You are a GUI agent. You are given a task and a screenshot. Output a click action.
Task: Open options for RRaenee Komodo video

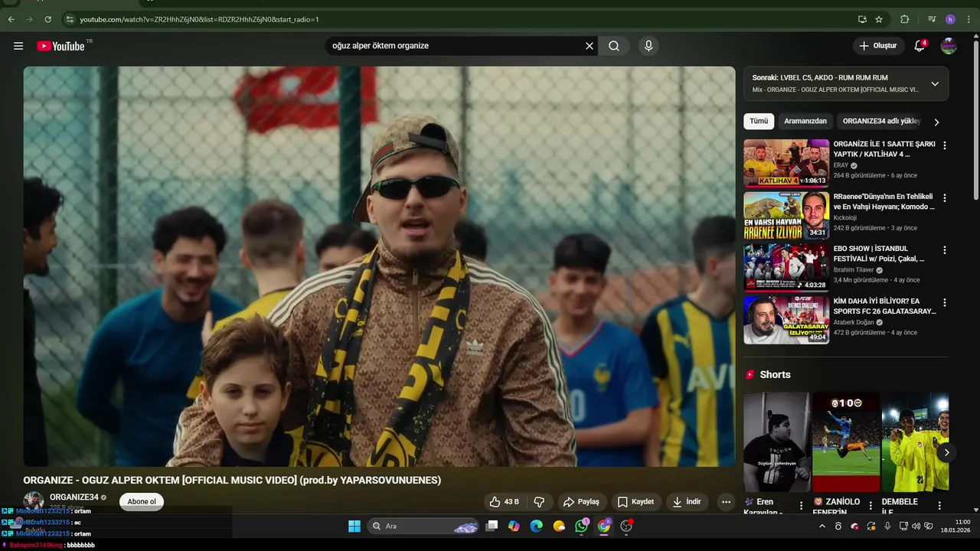pyautogui.click(x=945, y=197)
